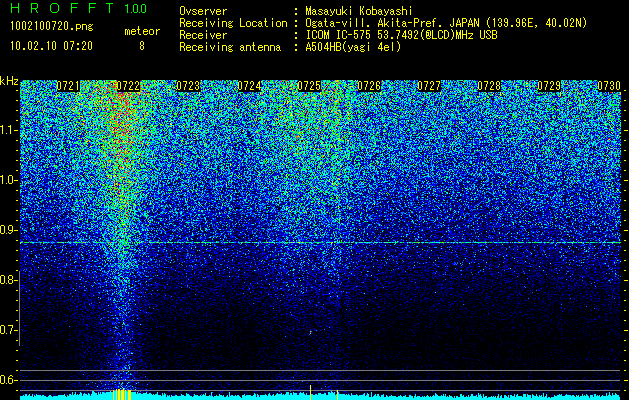Click the 0722 time marker

pos(128,86)
